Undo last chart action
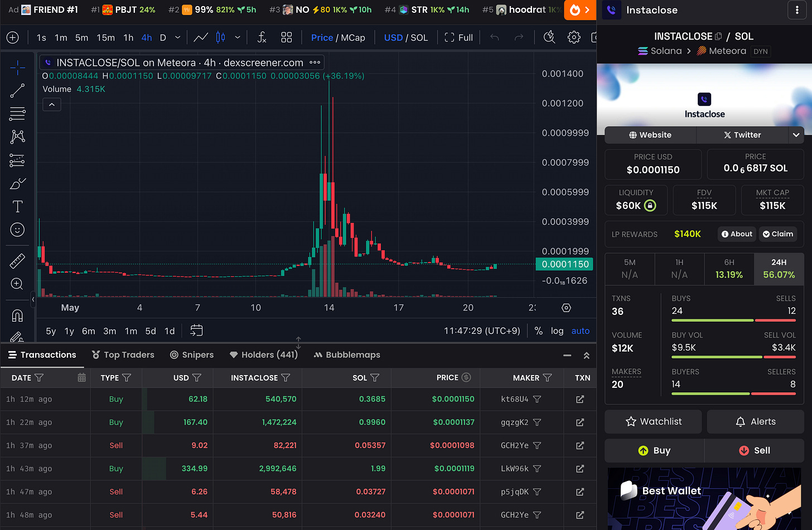This screenshot has height=530, width=812. (x=494, y=37)
